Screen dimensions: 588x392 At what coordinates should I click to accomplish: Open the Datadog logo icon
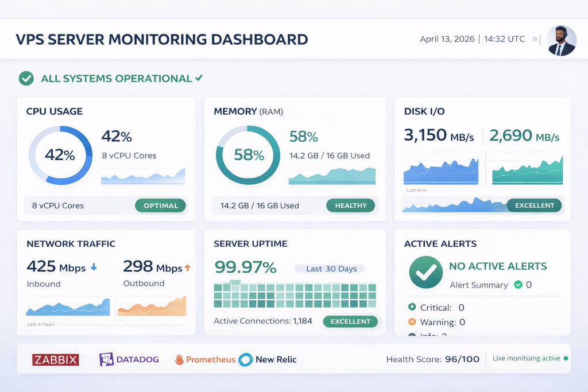[106, 359]
